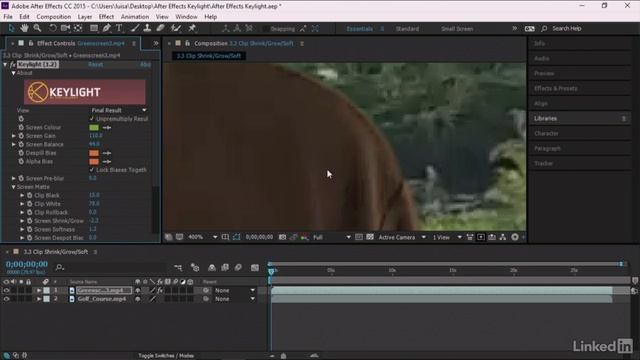Click the Take Snapshot camera icon

(x=282, y=237)
